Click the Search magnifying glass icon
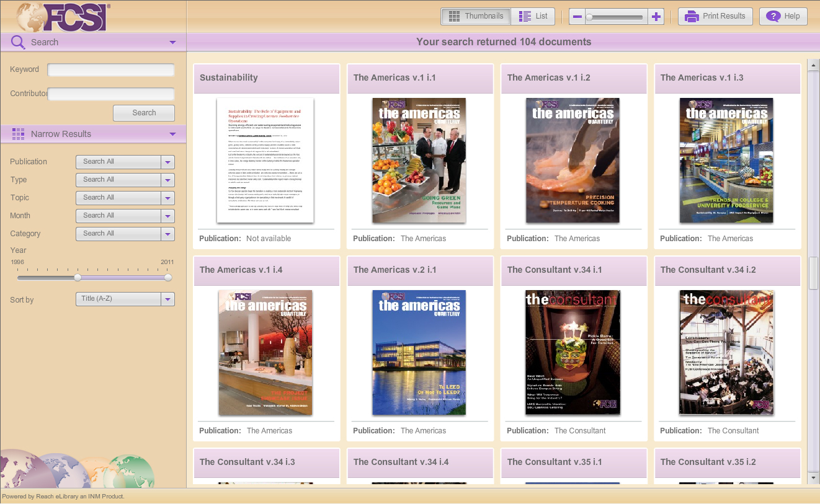The width and height of the screenshot is (820, 504). (19, 42)
